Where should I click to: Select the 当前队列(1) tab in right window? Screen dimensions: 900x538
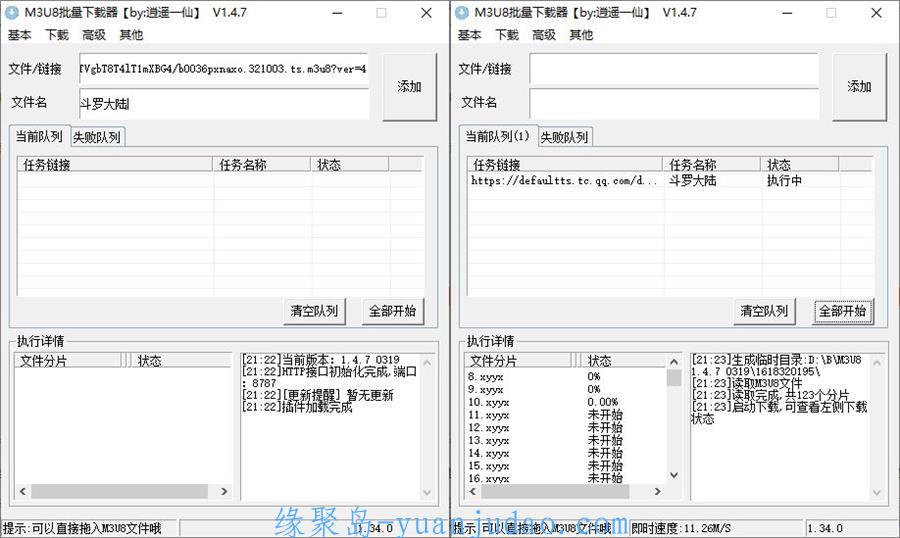tap(497, 137)
